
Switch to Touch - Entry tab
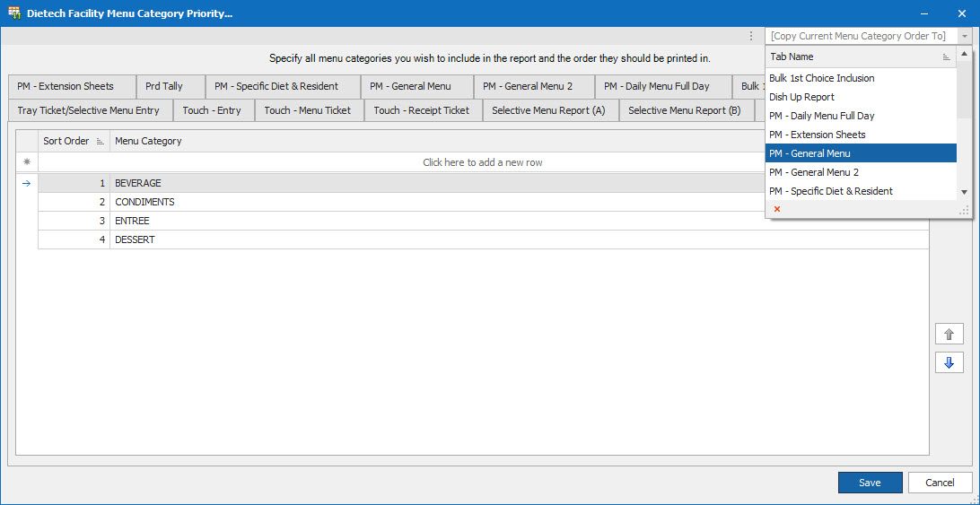tap(212, 110)
